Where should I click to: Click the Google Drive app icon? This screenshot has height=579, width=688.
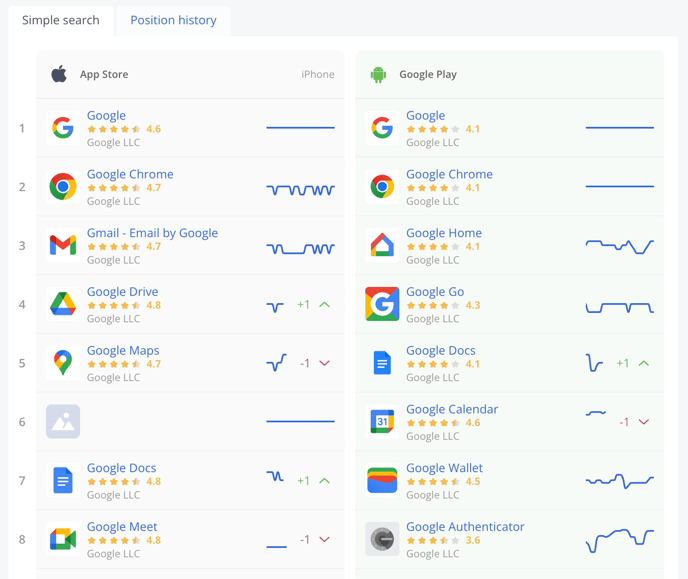tap(63, 304)
